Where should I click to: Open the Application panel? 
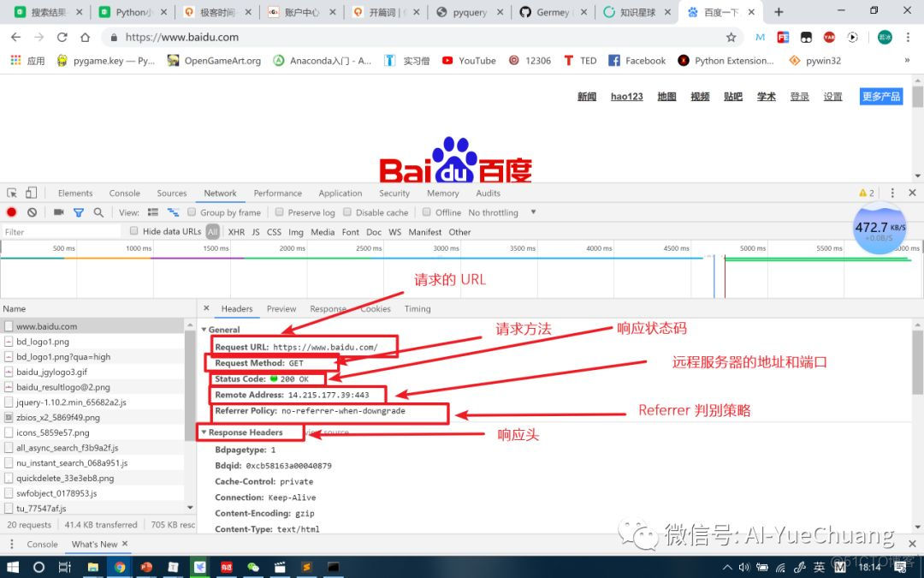[340, 193]
